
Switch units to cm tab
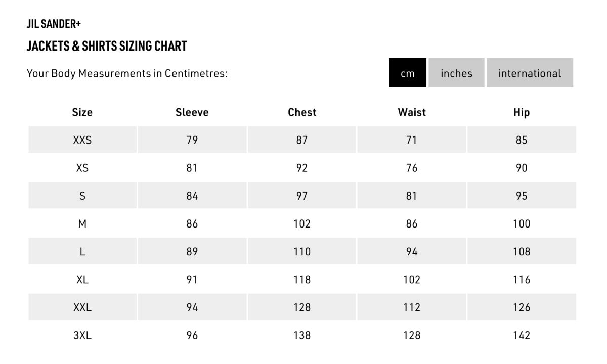tap(408, 73)
